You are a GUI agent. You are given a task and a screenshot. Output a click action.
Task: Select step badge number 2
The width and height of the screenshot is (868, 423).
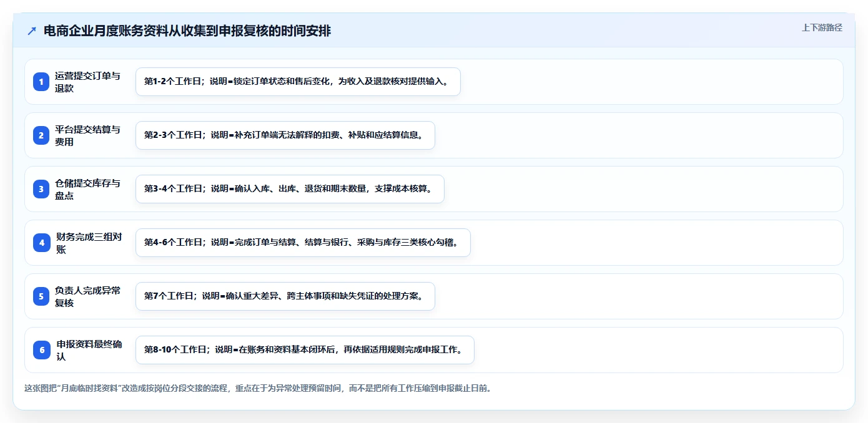(x=41, y=135)
